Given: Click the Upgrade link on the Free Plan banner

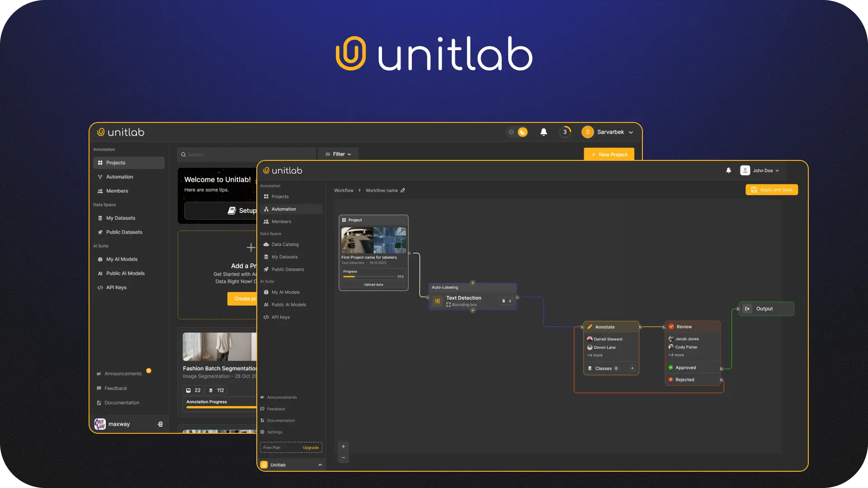Looking at the screenshot, I should pos(311,447).
